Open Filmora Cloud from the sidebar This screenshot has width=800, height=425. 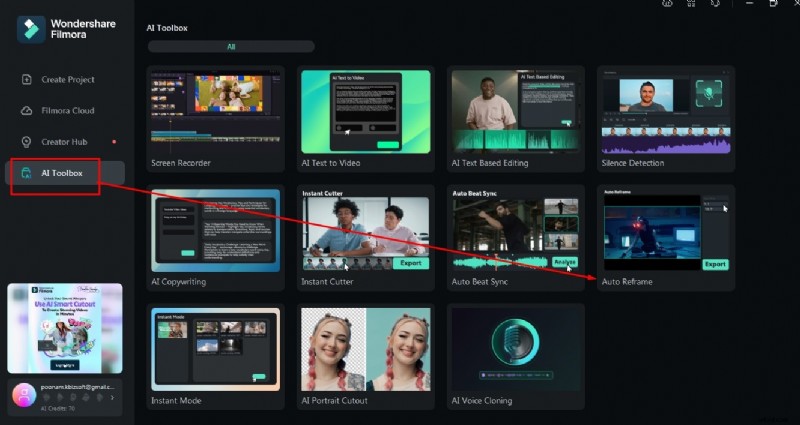(27, 110)
